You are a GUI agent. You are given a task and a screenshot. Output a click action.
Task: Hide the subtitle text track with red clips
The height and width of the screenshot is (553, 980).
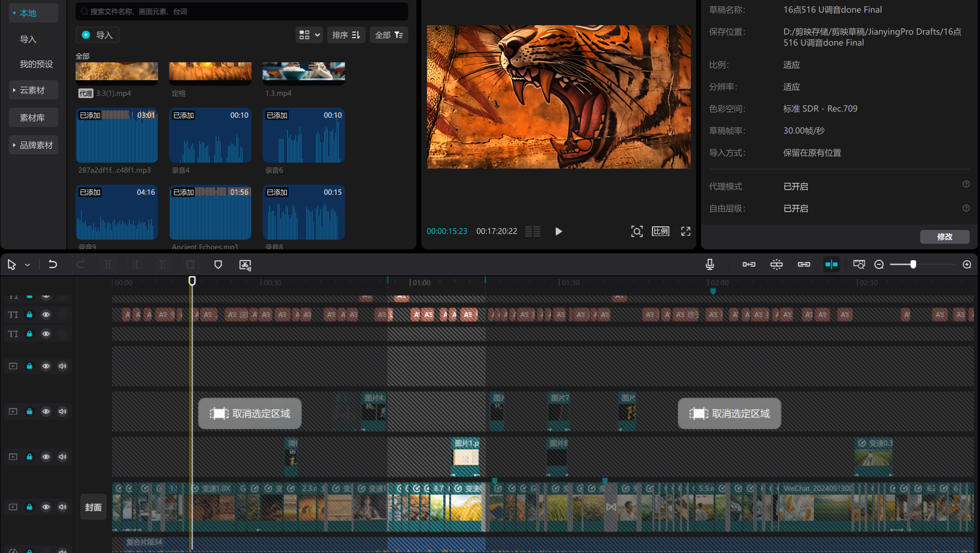point(46,315)
